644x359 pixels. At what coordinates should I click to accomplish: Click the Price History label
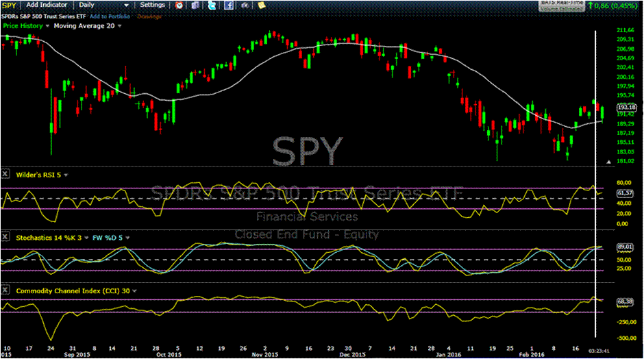pyautogui.click(x=23, y=26)
